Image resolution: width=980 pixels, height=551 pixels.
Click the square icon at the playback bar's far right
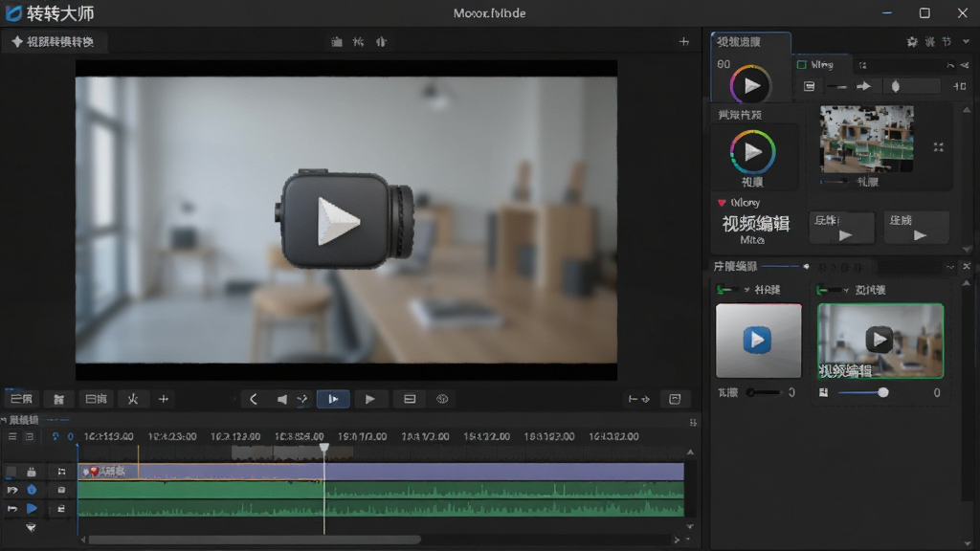point(675,399)
